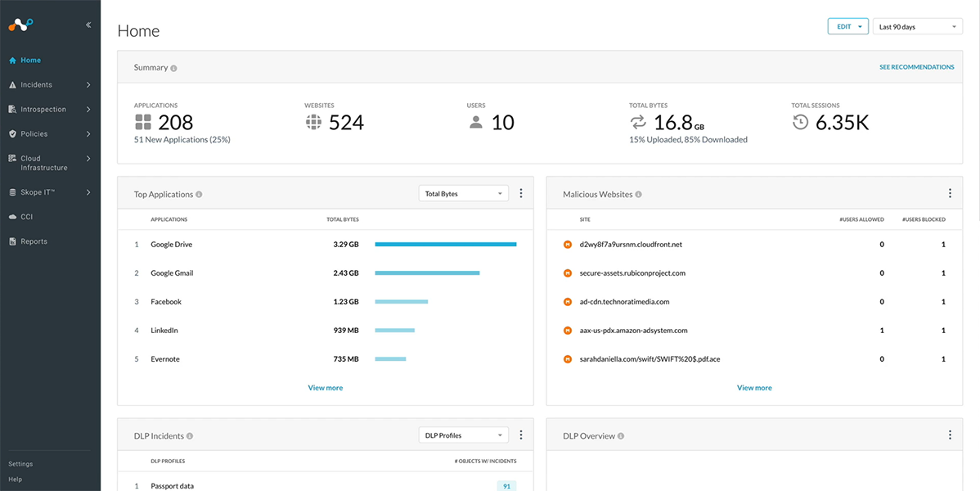This screenshot has width=980, height=491.
Task: Click the DLP Overview info icon
Action: 621,436
